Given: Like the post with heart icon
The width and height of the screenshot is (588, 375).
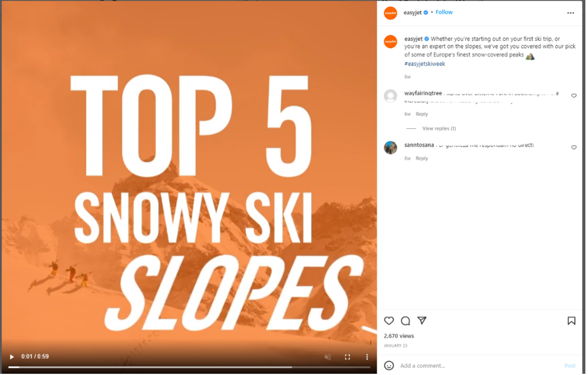Looking at the screenshot, I should (x=389, y=321).
